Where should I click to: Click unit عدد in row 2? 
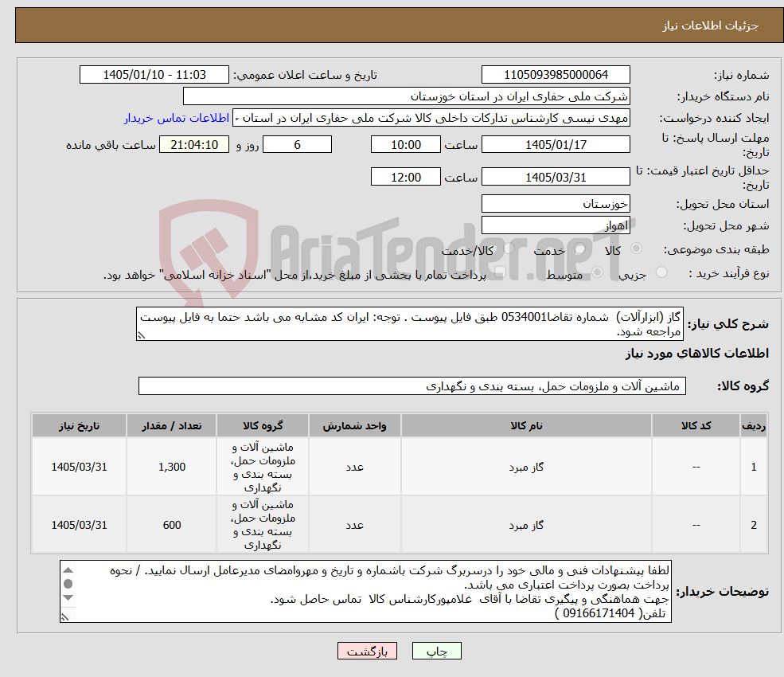354,526
